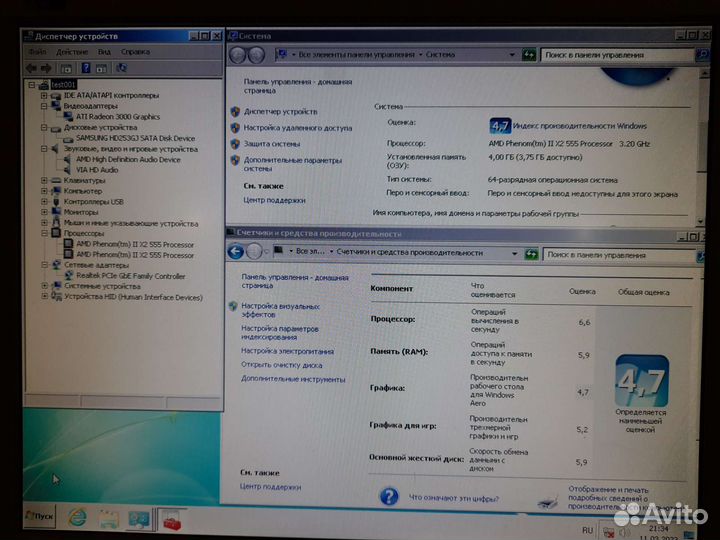Click refresh icon in System window address bar
The height and width of the screenshot is (540, 720).
(529, 55)
